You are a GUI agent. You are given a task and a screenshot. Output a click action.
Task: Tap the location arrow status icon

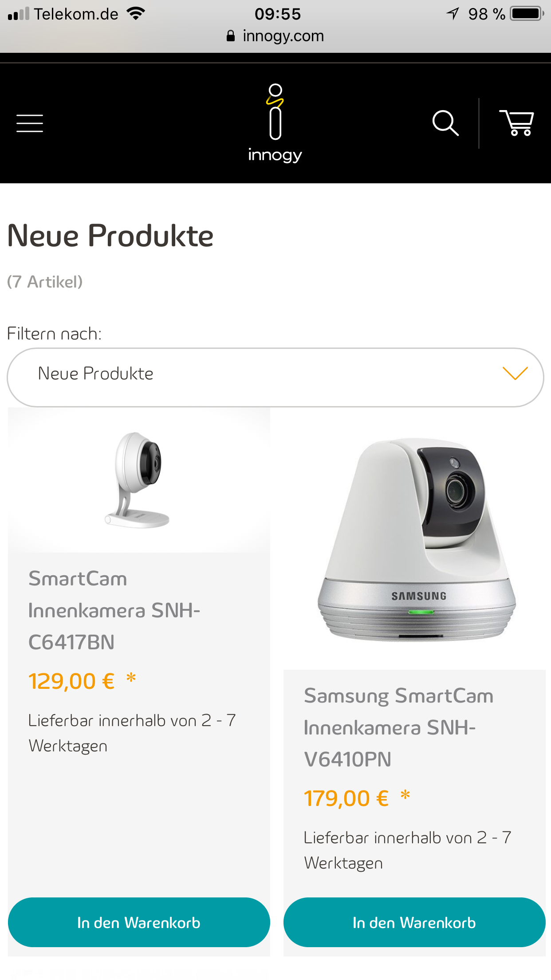click(x=453, y=14)
